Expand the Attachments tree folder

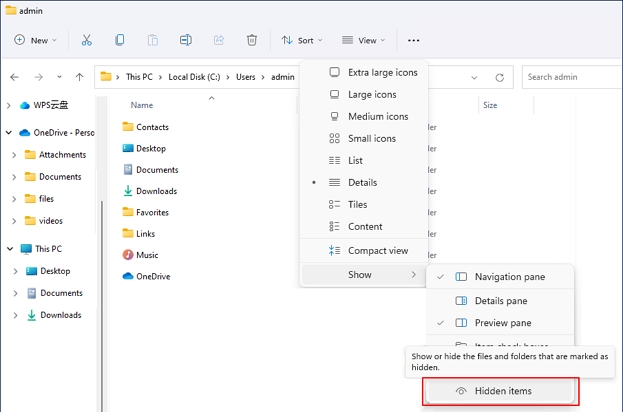pos(14,155)
